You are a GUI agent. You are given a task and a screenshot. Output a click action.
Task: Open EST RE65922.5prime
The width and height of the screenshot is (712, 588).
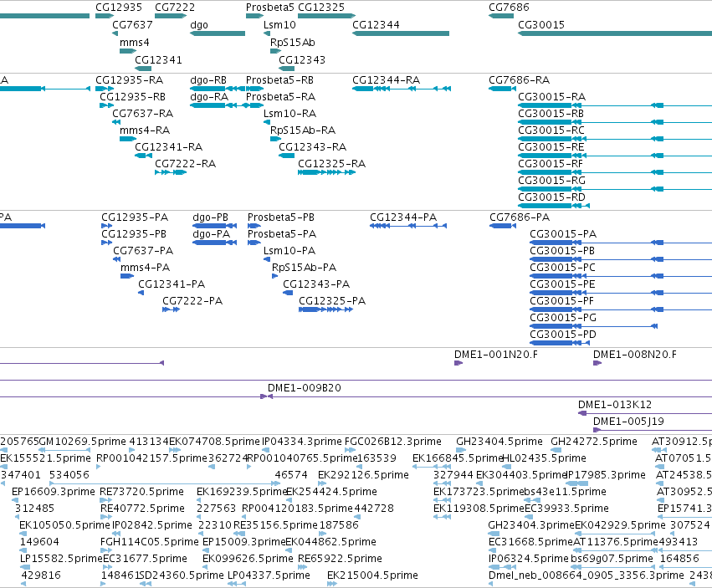[x=302, y=567]
